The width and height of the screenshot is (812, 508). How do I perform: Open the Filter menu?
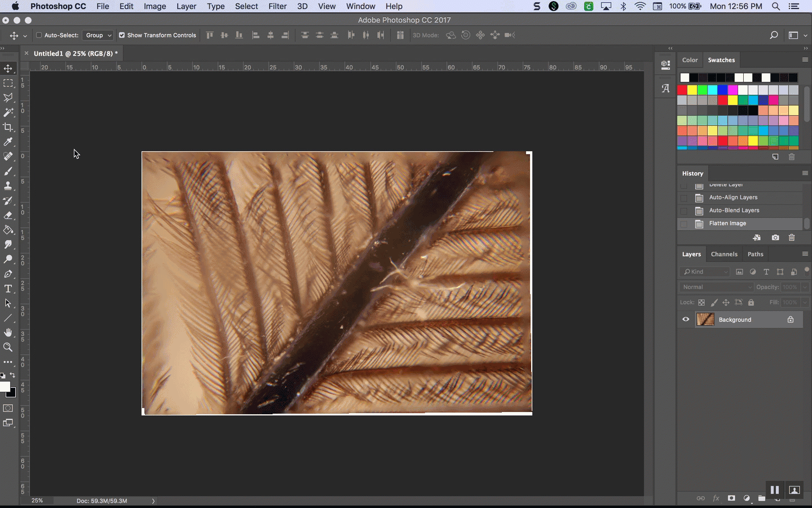click(x=277, y=6)
